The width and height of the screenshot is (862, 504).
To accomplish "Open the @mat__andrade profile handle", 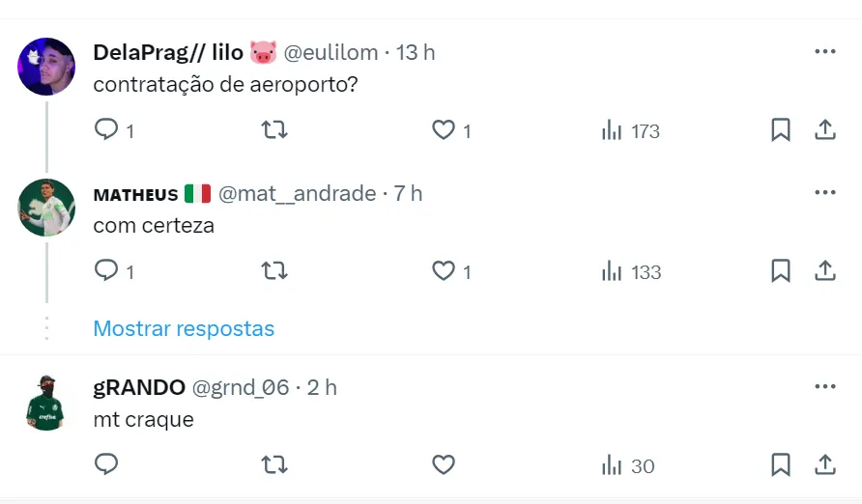I will pyautogui.click(x=298, y=193).
